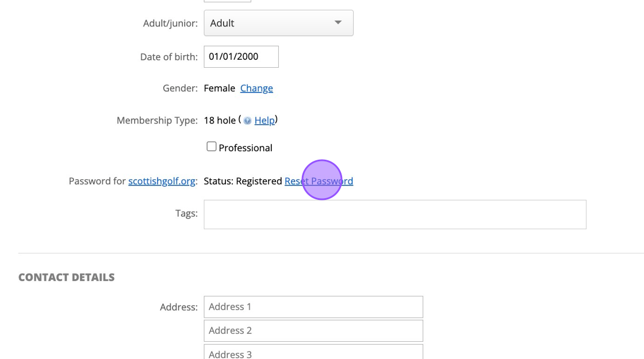Focus the Tags text box
This screenshot has height=359, width=644.
(x=394, y=214)
